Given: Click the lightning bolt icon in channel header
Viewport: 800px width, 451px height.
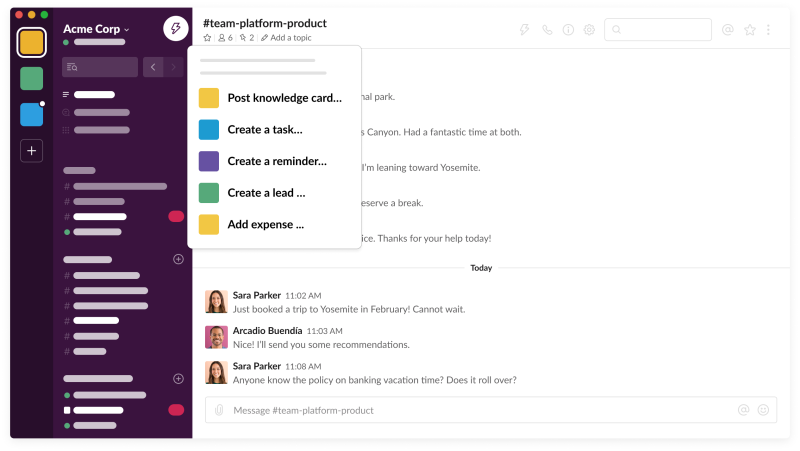Looking at the screenshot, I should tap(524, 30).
